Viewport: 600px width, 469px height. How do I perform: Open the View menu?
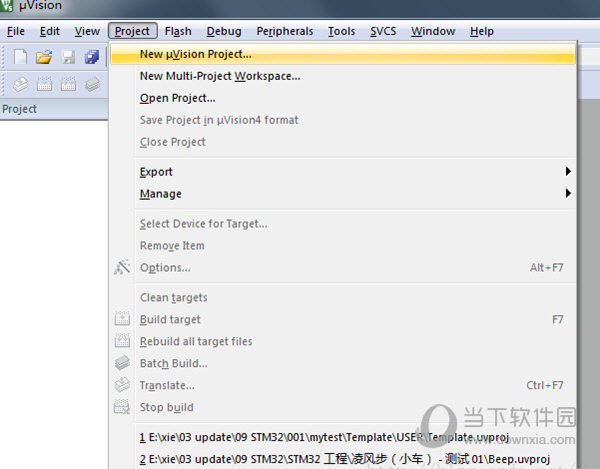87,31
